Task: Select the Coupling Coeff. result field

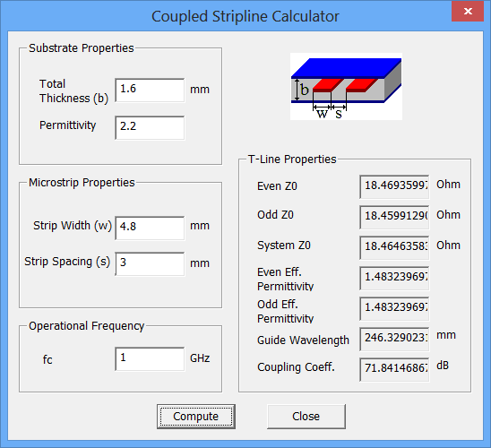Action: point(394,370)
